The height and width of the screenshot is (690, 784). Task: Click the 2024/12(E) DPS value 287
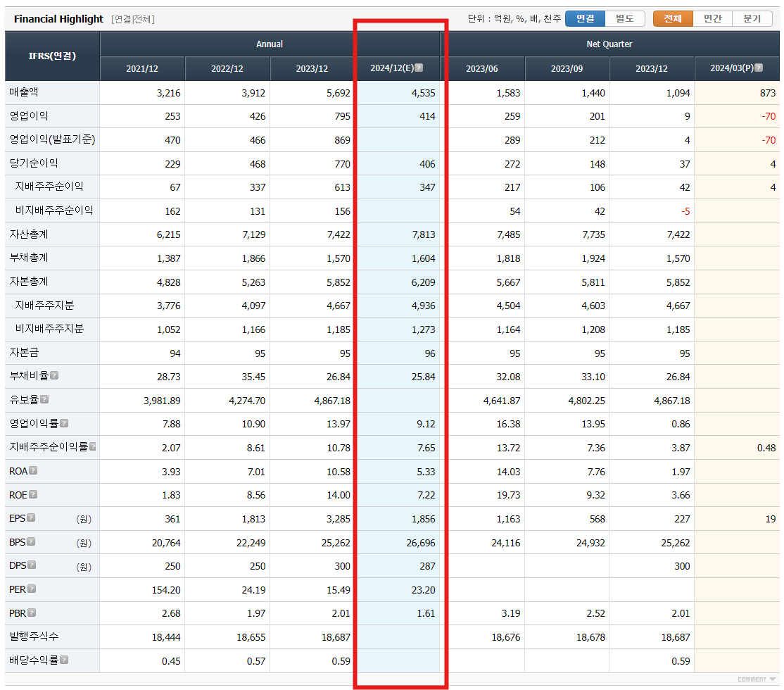[x=427, y=566]
